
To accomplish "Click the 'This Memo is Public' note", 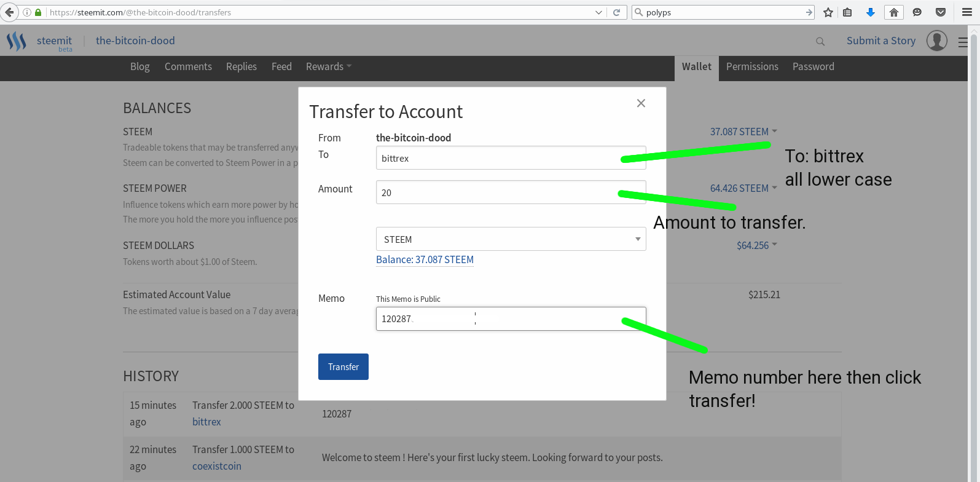I will coord(408,299).
